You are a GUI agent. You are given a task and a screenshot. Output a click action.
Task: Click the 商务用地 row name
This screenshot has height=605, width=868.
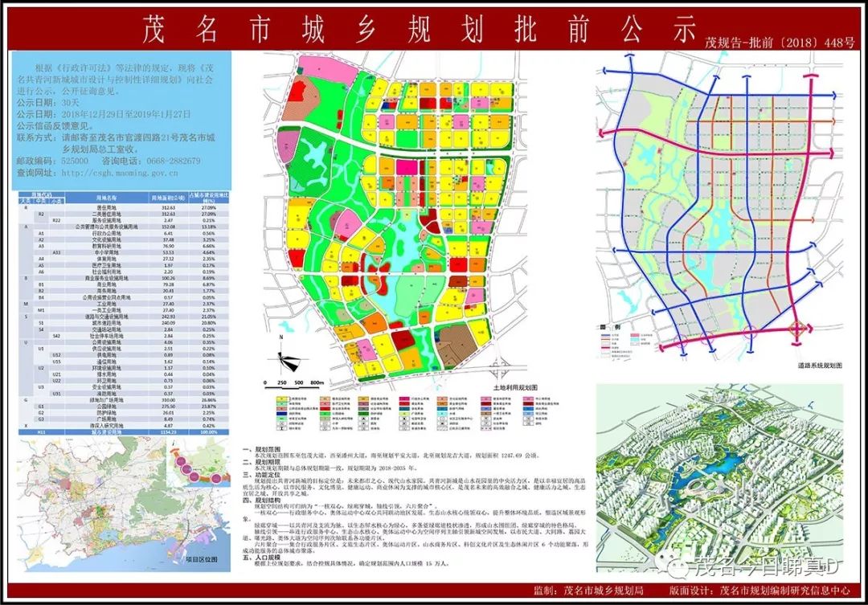point(106,291)
